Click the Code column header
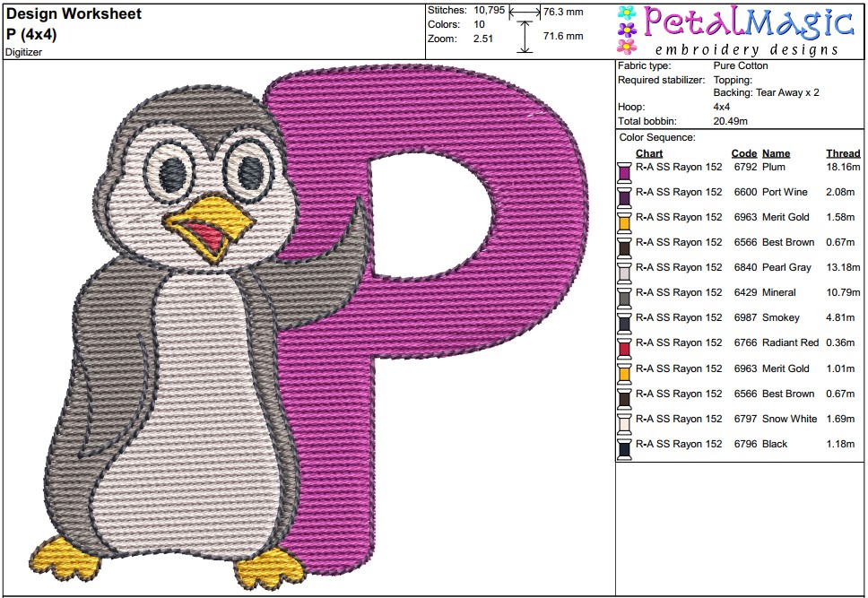This screenshot has height=598, width=868. [743, 153]
